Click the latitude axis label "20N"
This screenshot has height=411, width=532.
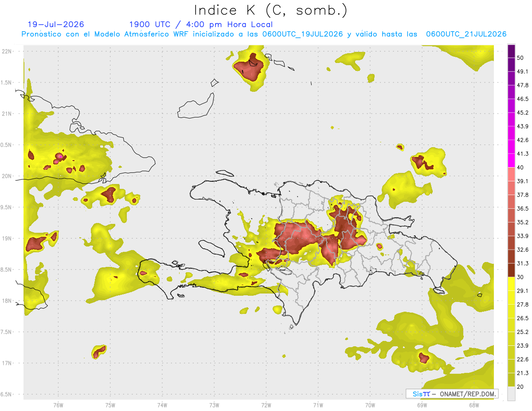[x=6, y=176]
